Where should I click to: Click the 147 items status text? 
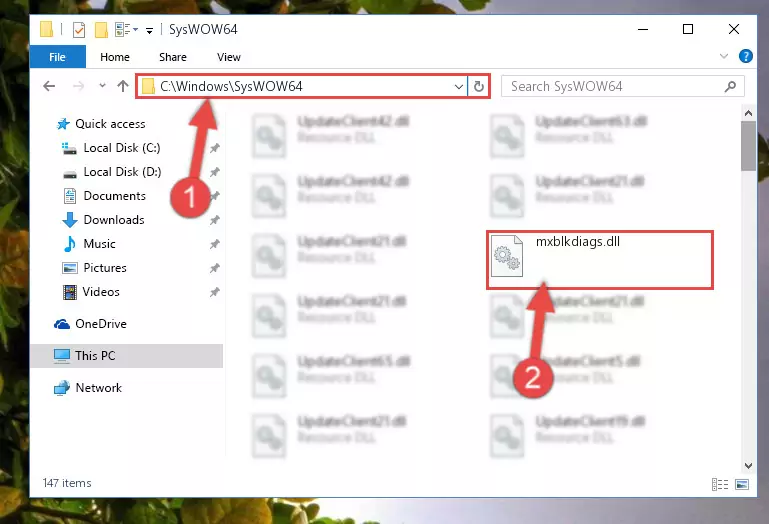click(x=67, y=483)
